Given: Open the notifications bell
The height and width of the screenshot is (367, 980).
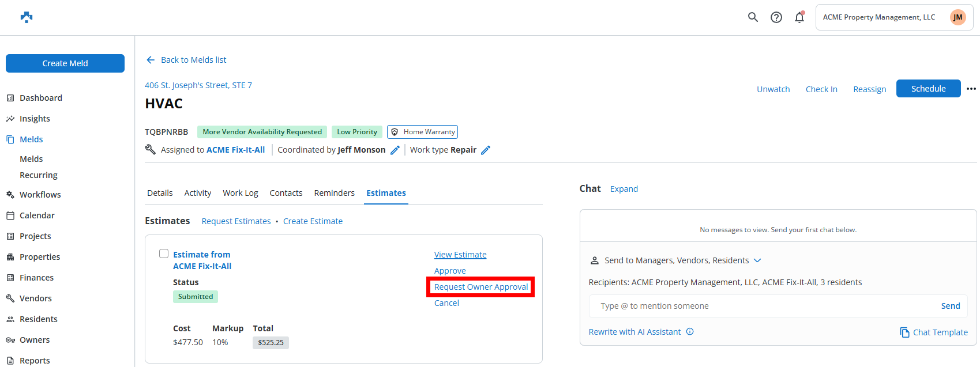Looking at the screenshot, I should click(x=799, y=17).
